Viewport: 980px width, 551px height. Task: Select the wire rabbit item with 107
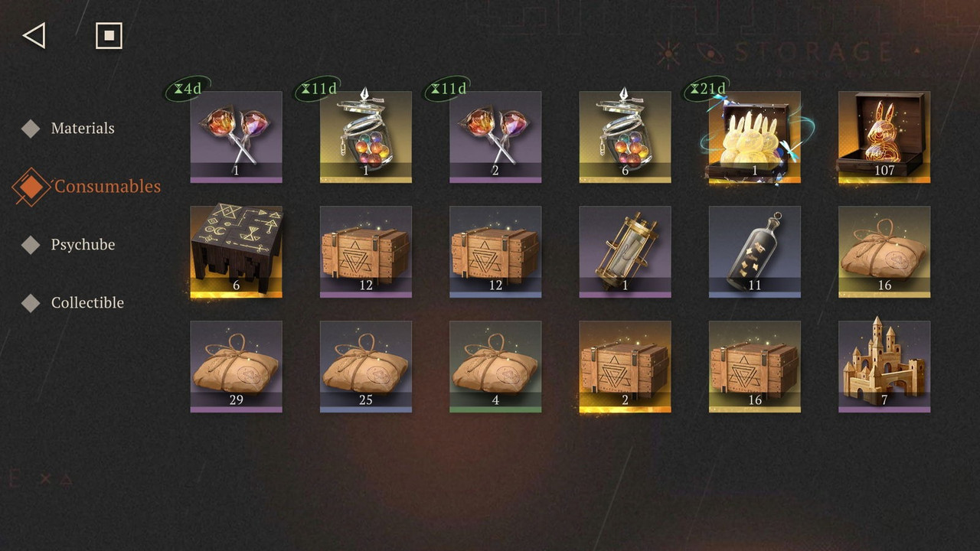pos(884,137)
